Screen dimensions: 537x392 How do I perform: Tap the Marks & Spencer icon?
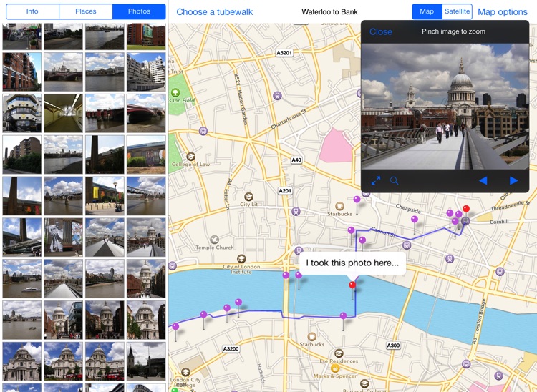335,368
